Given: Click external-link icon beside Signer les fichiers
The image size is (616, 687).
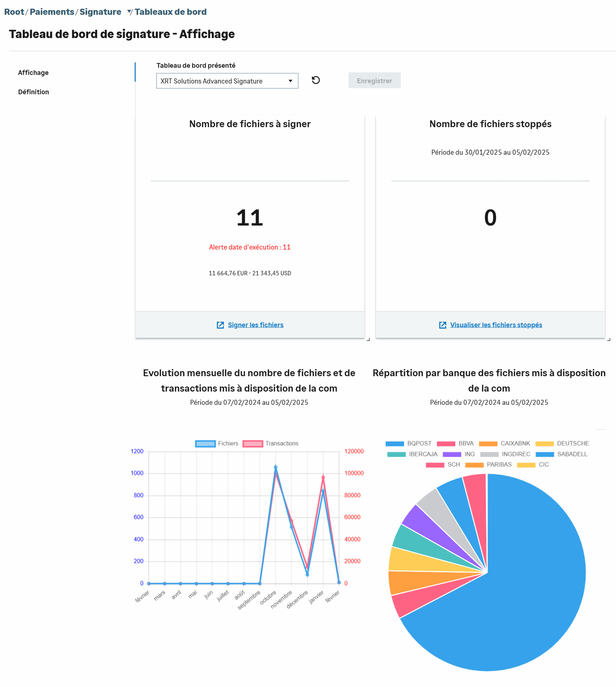Looking at the screenshot, I should (220, 325).
